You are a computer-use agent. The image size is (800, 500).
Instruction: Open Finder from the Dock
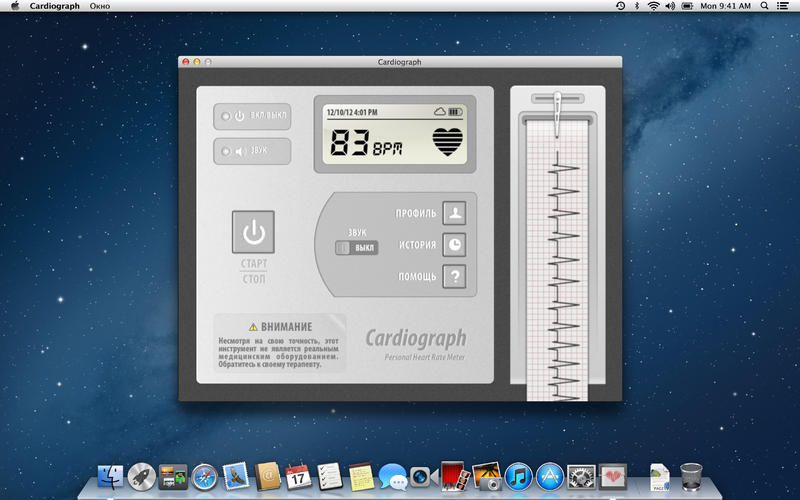pyautogui.click(x=110, y=477)
